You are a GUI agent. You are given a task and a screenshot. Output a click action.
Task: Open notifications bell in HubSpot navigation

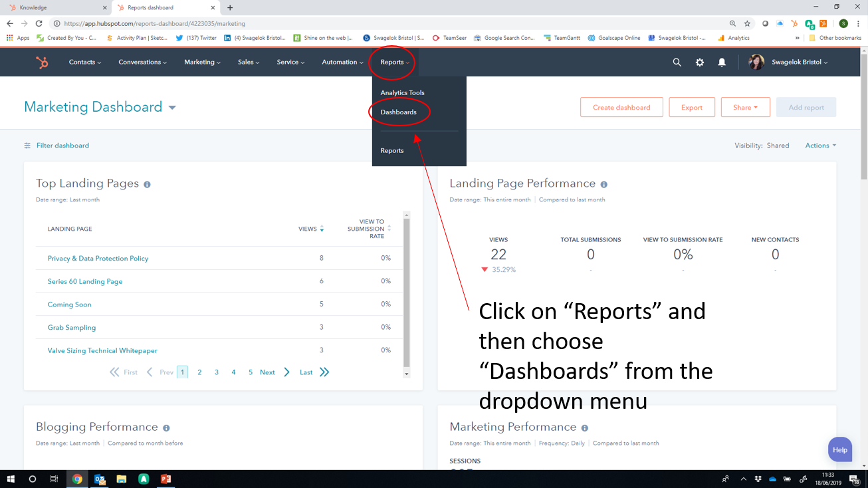tap(722, 62)
